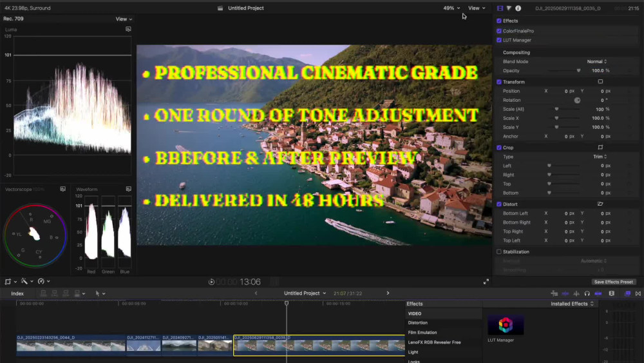Open RGB Waveform scope settings icon

coord(129,189)
